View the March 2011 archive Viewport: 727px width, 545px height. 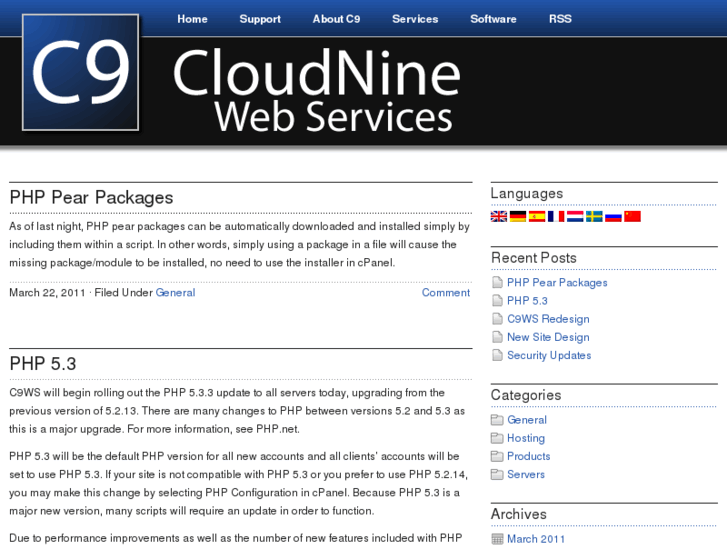point(536,539)
